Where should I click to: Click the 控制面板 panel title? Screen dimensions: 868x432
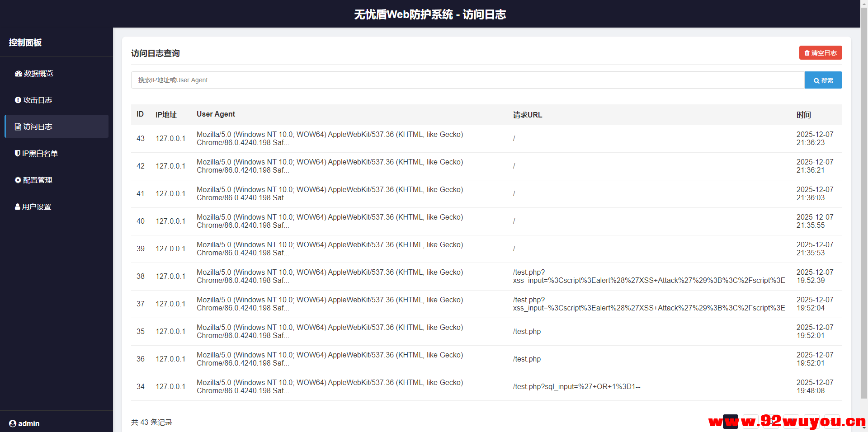coord(25,42)
